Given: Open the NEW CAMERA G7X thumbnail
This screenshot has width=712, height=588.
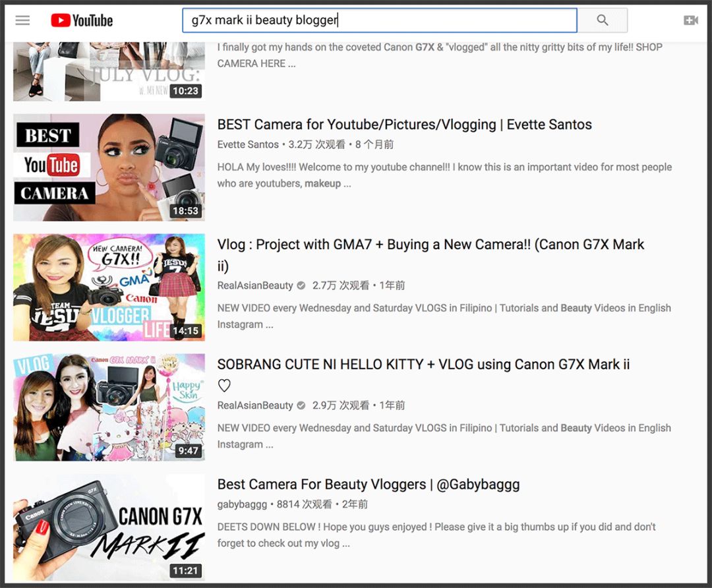Looking at the screenshot, I should (x=109, y=287).
